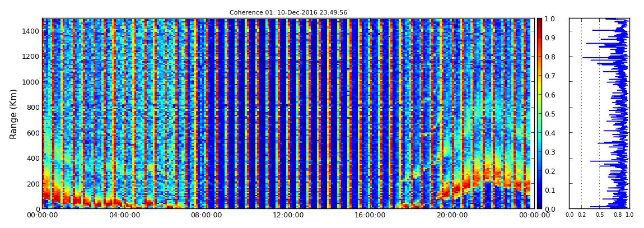Click the '0.8' label under profile plot
This screenshot has width=644, height=228.
[x=617, y=215]
